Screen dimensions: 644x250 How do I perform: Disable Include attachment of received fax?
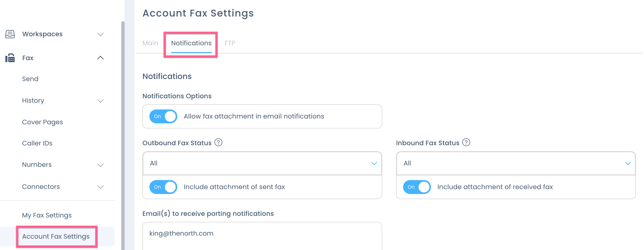[417, 187]
